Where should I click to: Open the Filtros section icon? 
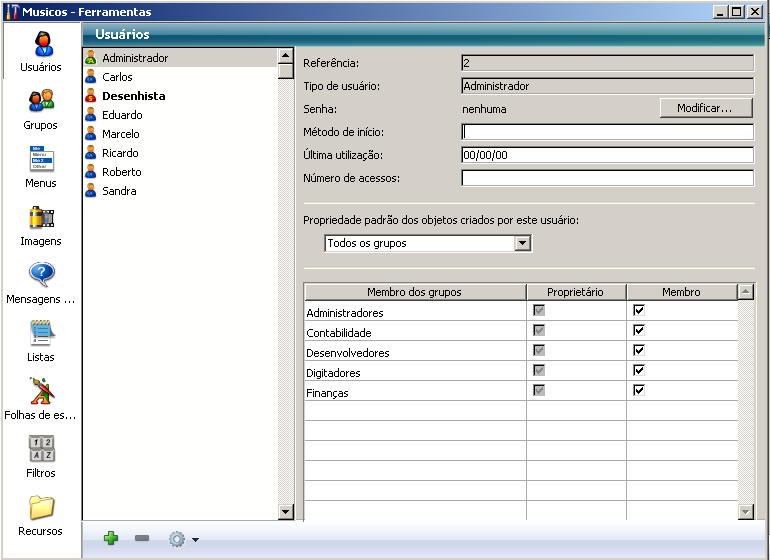(x=41, y=450)
